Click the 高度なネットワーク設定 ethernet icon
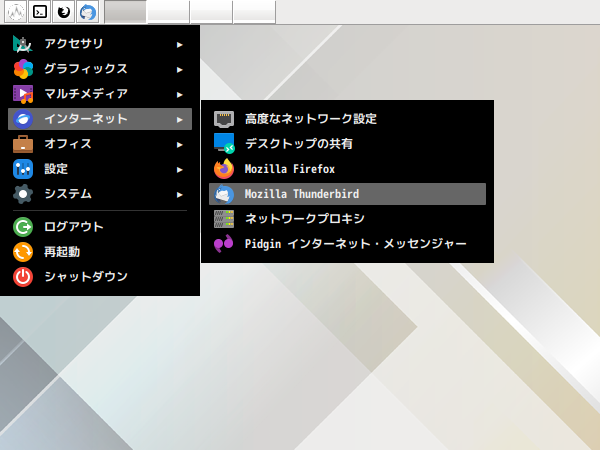The width and height of the screenshot is (600, 450). pyautogui.click(x=224, y=119)
